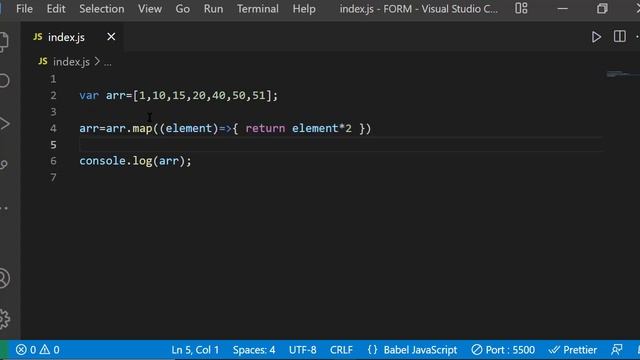Open the Manage gear settings icon
This screenshot has height=360, width=640.
(4, 319)
